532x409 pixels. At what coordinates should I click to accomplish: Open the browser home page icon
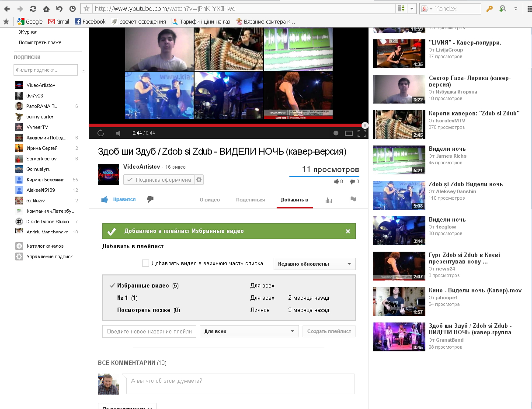[x=46, y=9]
